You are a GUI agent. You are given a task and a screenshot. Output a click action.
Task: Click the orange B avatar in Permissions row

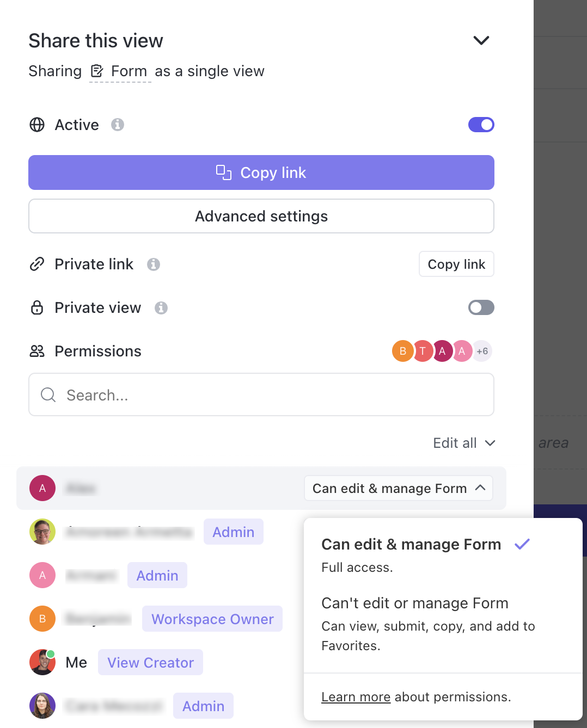(x=402, y=351)
